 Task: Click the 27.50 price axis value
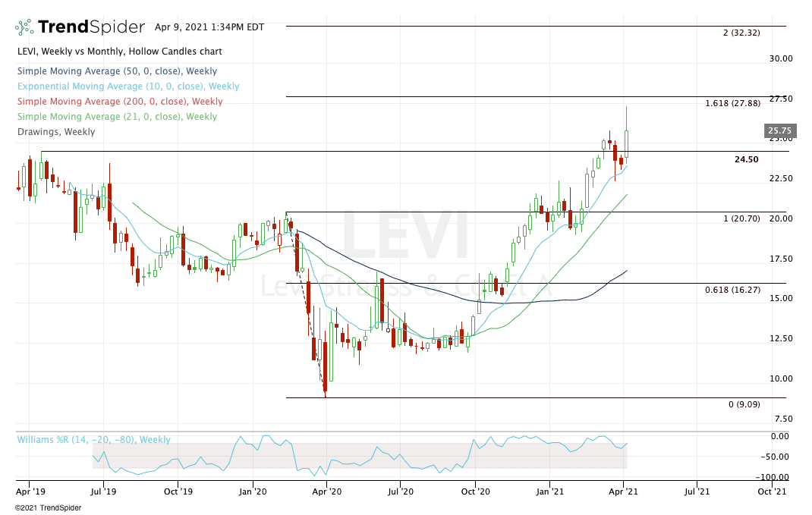tap(780, 99)
